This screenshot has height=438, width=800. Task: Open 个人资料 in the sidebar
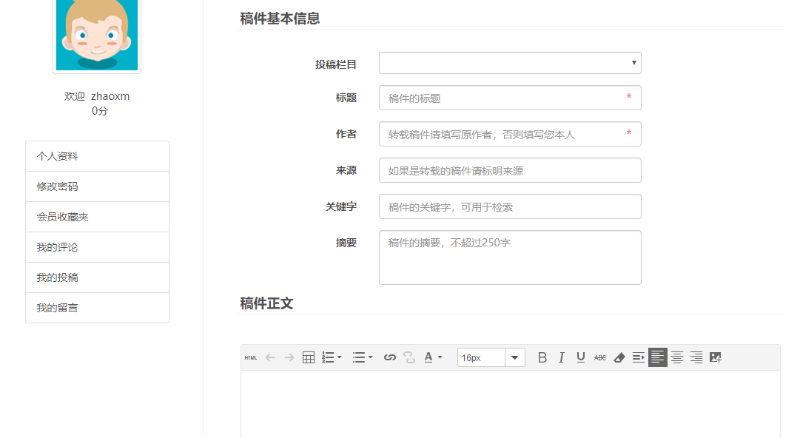(x=97, y=156)
